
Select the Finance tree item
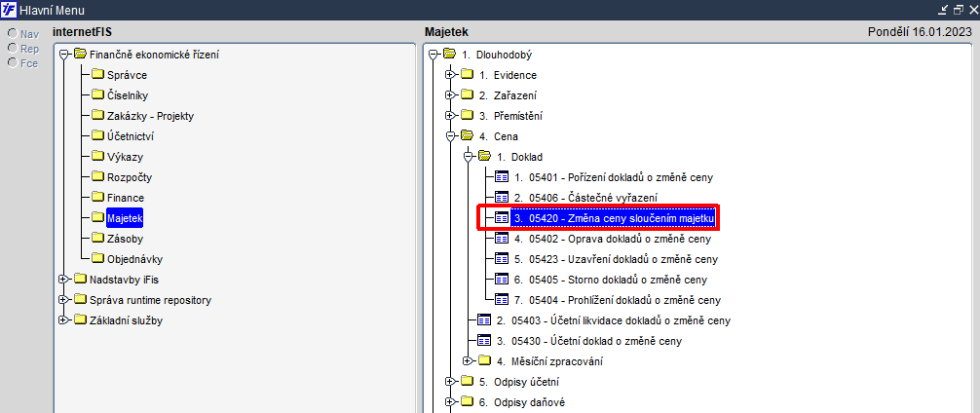point(126,198)
